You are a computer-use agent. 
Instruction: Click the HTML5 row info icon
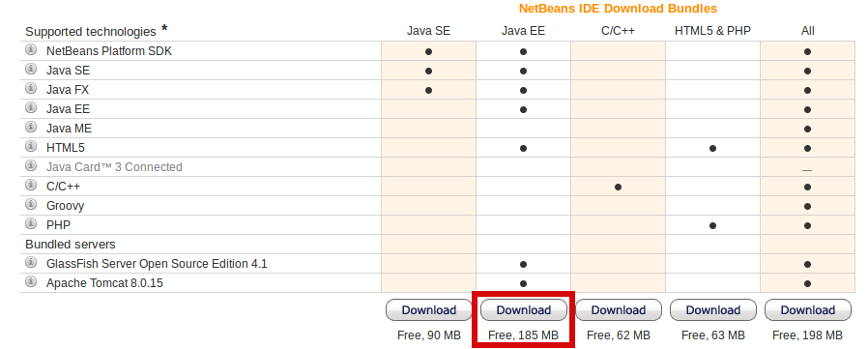pos(31,147)
